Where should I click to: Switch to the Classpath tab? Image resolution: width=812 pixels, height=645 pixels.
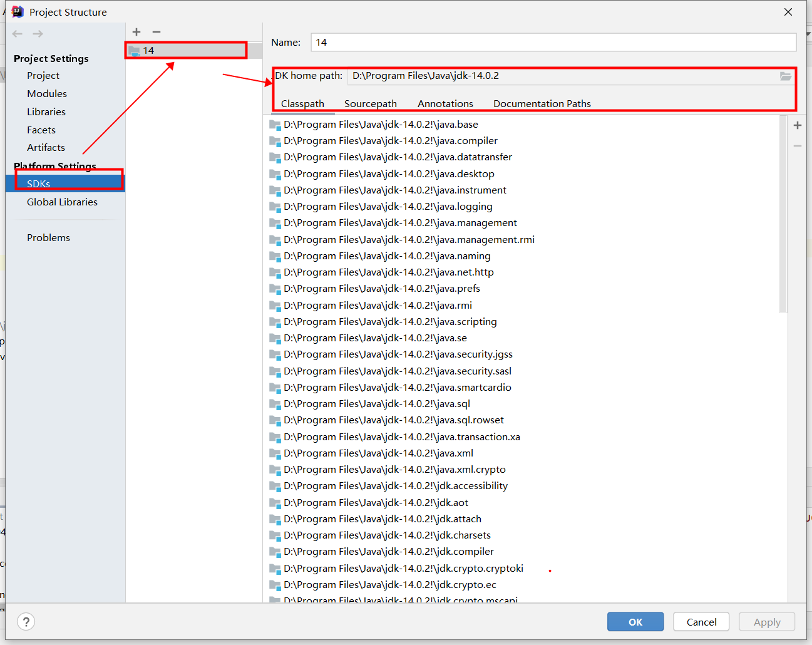click(302, 103)
